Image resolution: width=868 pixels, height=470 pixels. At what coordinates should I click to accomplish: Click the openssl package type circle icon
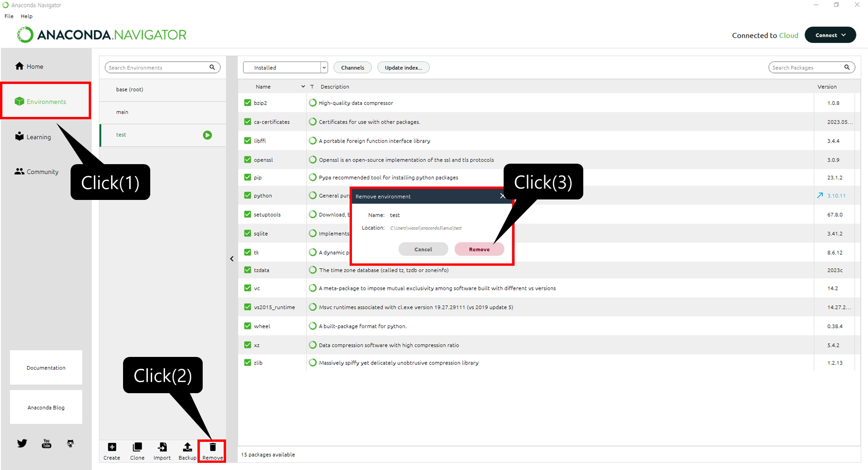click(x=313, y=159)
